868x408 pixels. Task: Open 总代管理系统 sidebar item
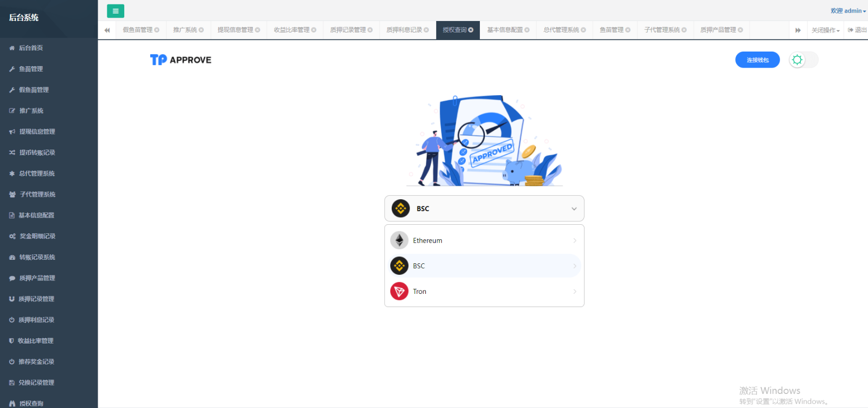point(37,174)
